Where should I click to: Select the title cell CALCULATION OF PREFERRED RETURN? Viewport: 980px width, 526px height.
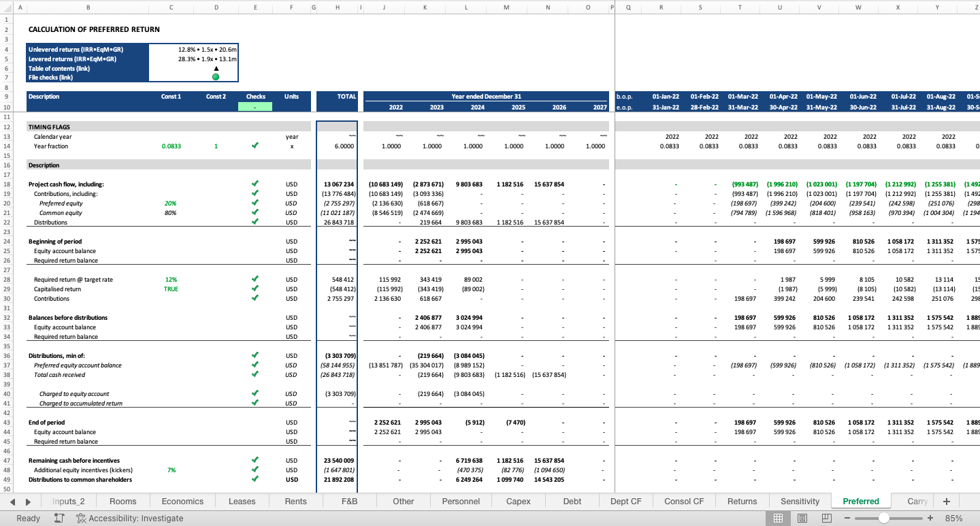[x=94, y=29]
